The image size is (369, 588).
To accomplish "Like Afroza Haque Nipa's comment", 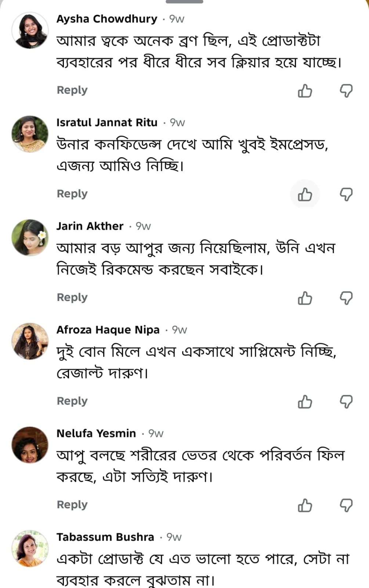I will (305, 401).
